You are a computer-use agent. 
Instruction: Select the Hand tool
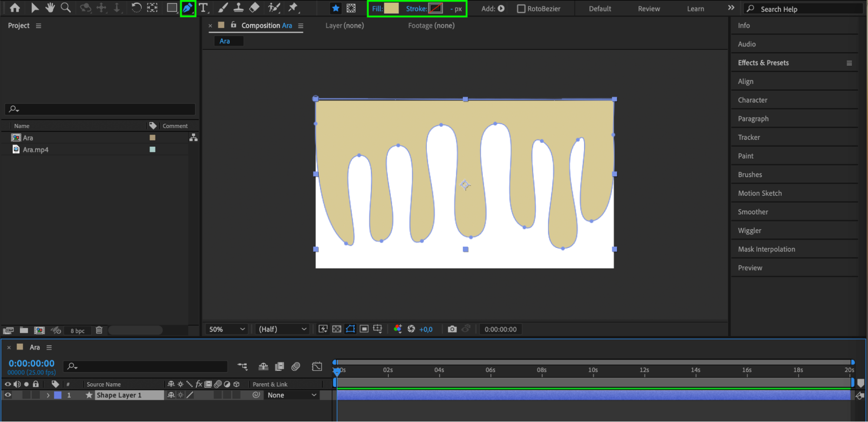click(50, 8)
